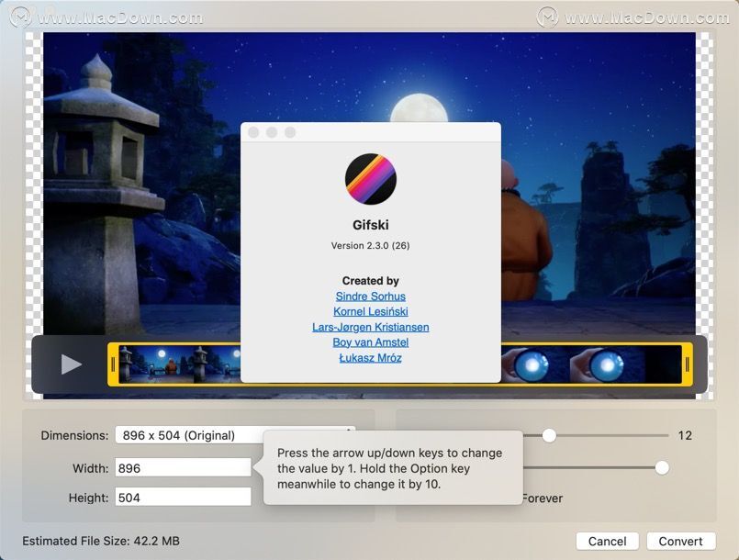Click the Height input field
This screenshot has width=739, height=560.
click(x=184, y=498)
